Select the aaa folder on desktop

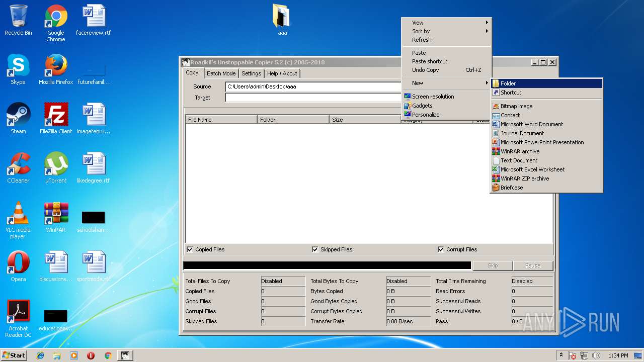point(282,20)
